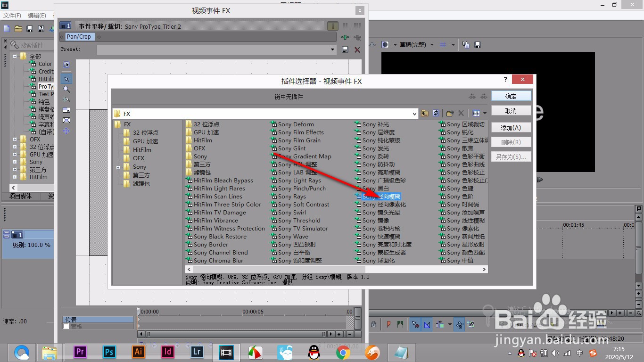Open Photoshop from taskbar

click(109, 352)
